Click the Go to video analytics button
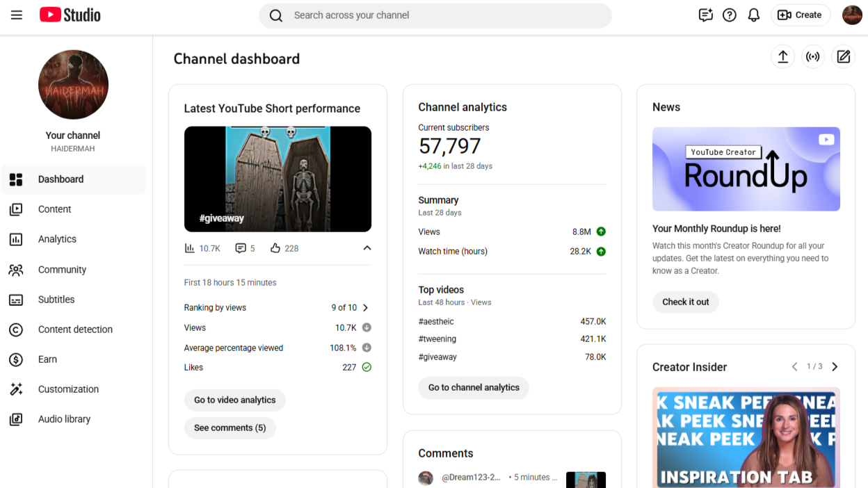The height and width of the screenshot is (488, 868). 234,400
